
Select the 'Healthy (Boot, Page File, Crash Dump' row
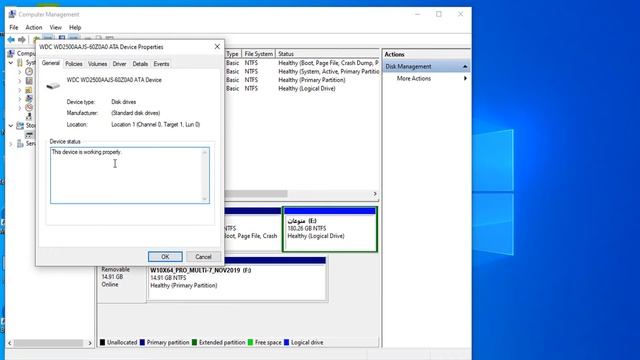[302, 63]
